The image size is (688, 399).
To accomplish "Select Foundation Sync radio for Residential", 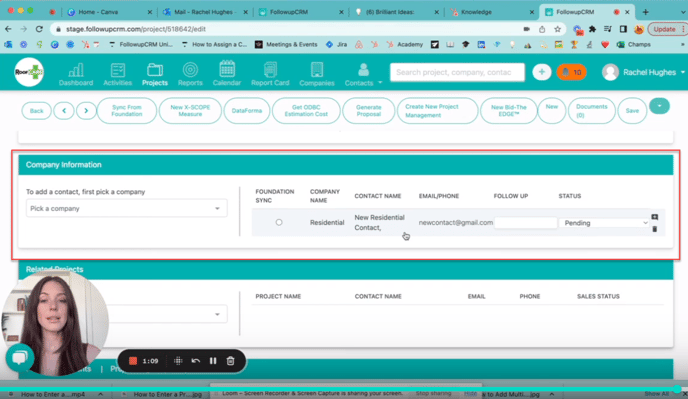I will (x=279, y=222).
